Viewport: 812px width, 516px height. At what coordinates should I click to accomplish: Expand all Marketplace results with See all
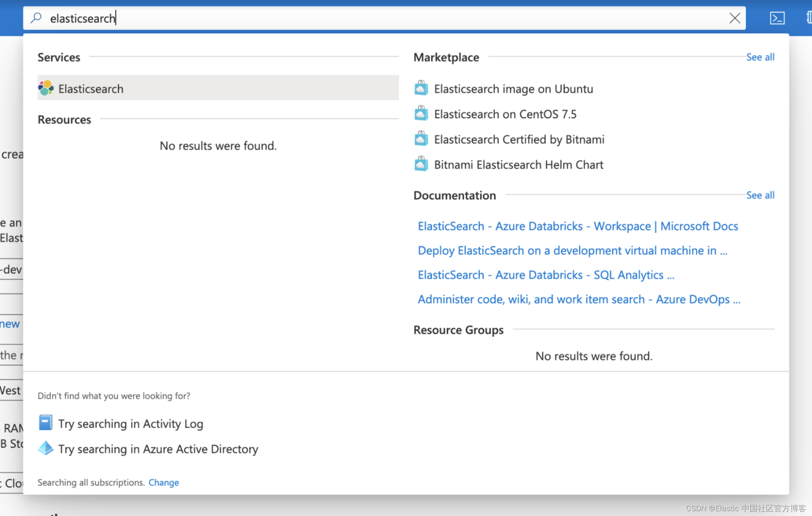pos(760,57)
